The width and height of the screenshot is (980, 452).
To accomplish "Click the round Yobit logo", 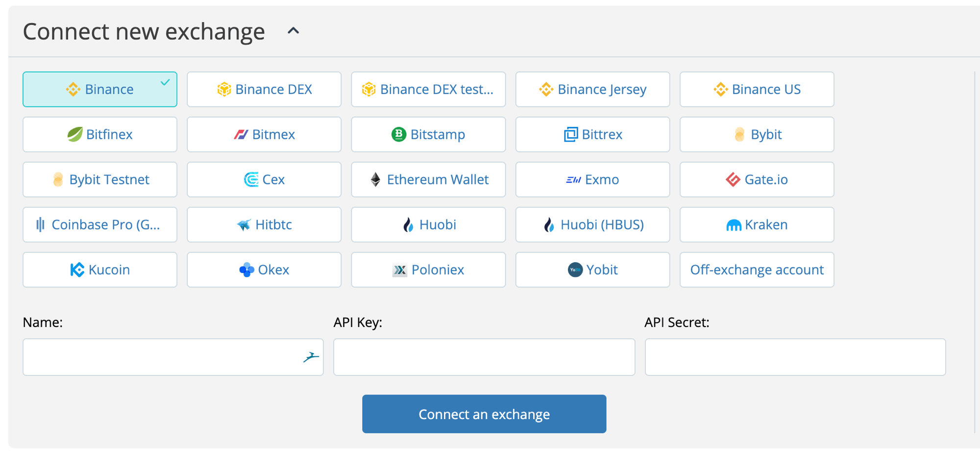I will coord(575,270).
